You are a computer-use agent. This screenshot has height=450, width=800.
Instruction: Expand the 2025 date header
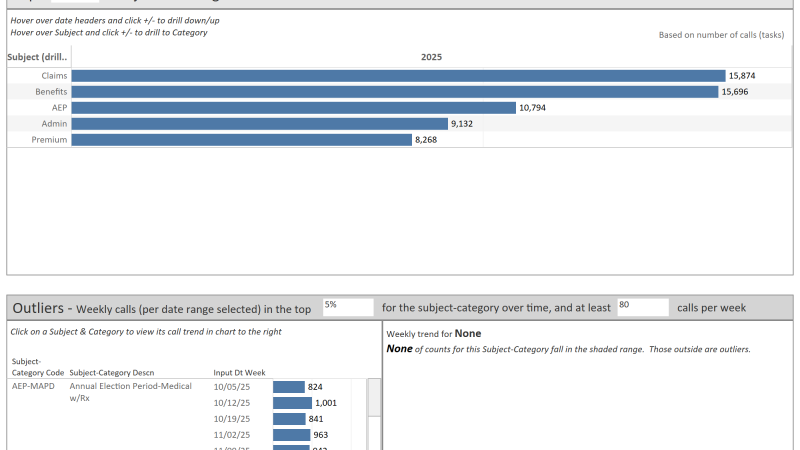pos(431,57)
